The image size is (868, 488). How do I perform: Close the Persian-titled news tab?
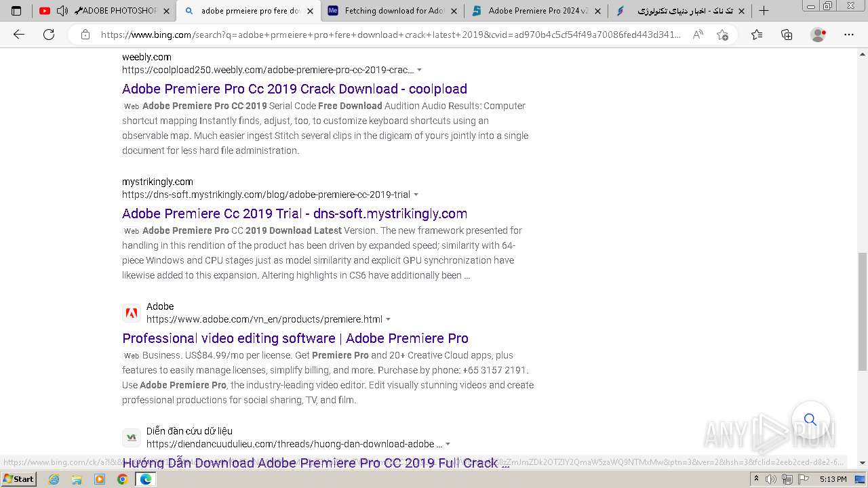(741, 11)
